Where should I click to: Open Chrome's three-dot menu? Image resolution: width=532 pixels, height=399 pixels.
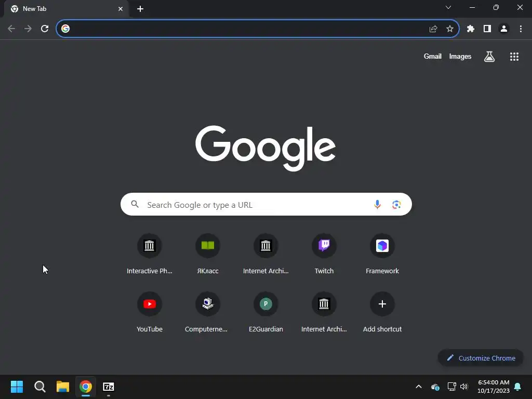(x=521, y=29)
